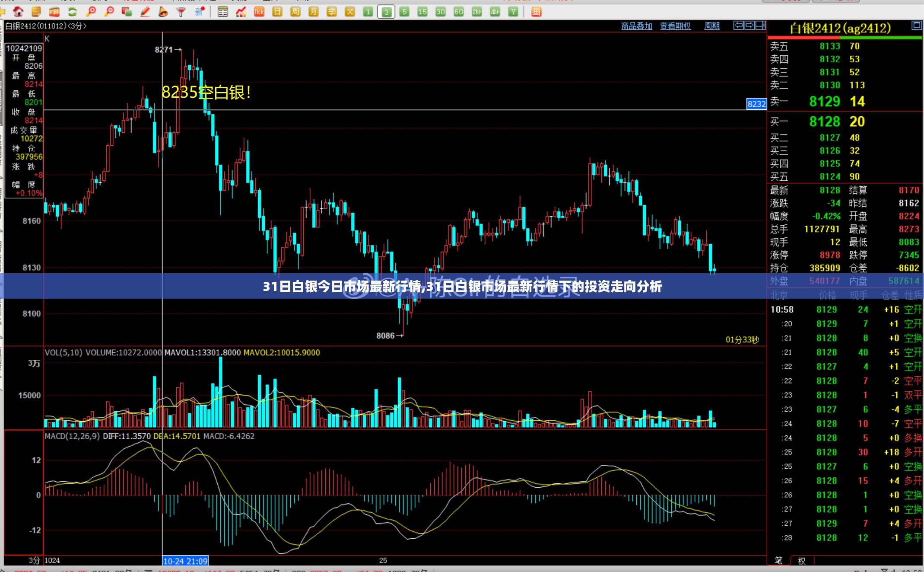Open the 新 news icon
Screen dimensions: 924x572
199,12
